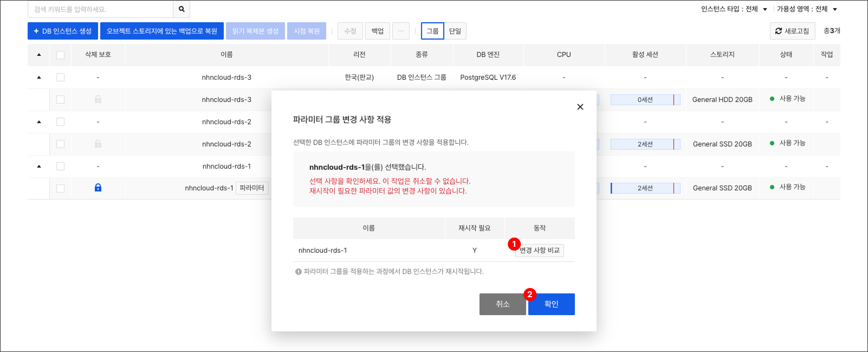Click the open lock icon for nhncloud-rds-3
Image resolution: width=868 pixels, height=352 pixels.
(98, 99)
